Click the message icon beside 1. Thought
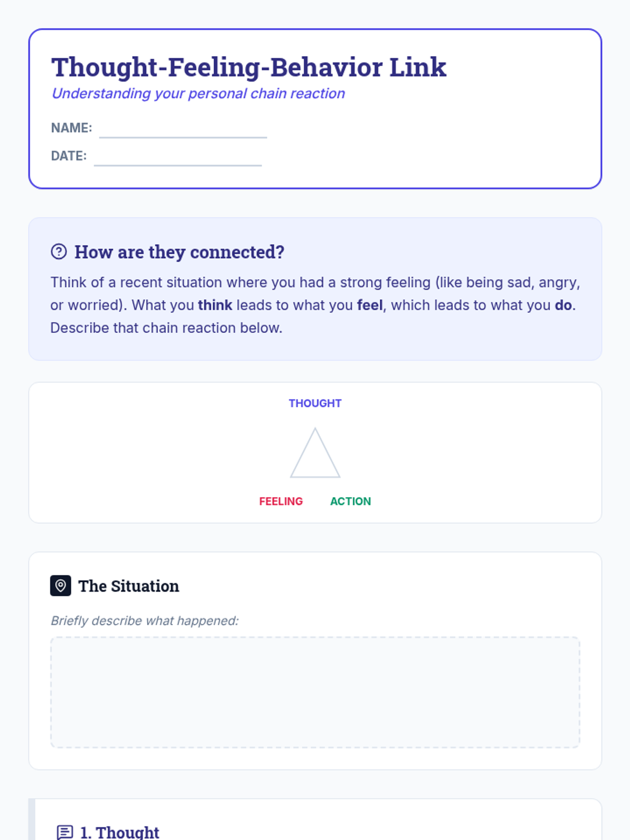Viewport: 630px width, 840px height. coord(65,832)
